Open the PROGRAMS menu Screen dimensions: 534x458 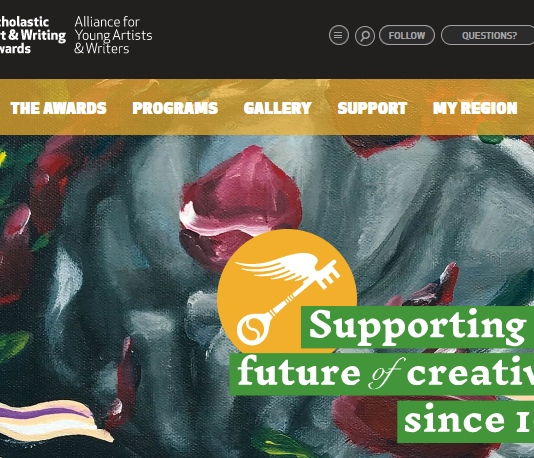(x=175, y=108)
